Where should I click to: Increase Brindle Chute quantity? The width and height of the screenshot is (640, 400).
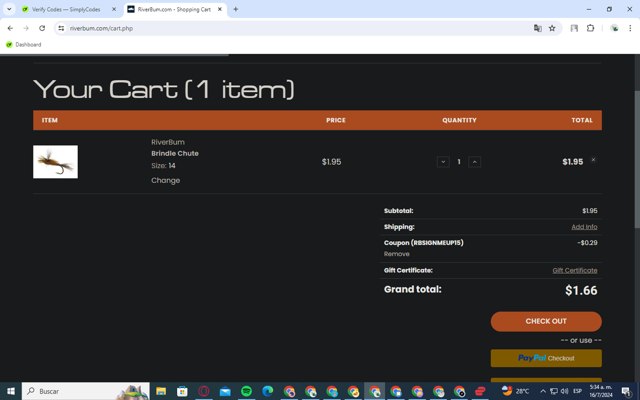click(474, 162)
